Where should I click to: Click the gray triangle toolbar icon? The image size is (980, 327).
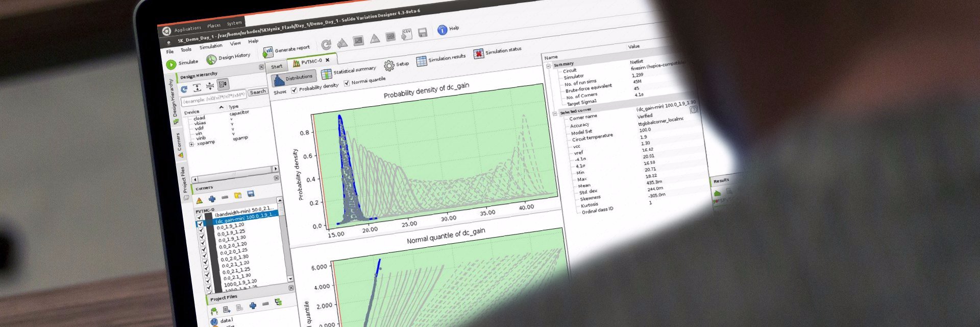click(x=375, y=38)
